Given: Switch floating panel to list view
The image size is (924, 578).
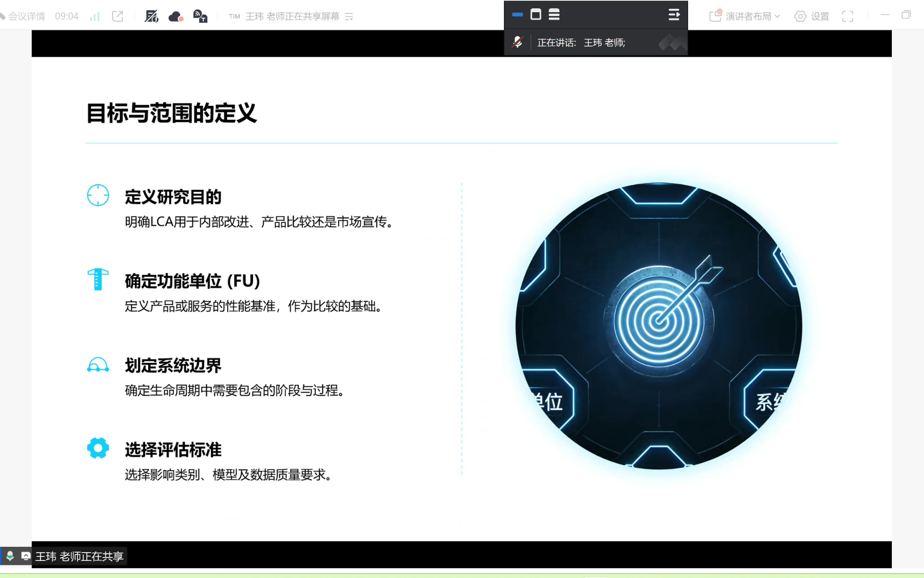Looking at the screenshot, I should [554, 15].
